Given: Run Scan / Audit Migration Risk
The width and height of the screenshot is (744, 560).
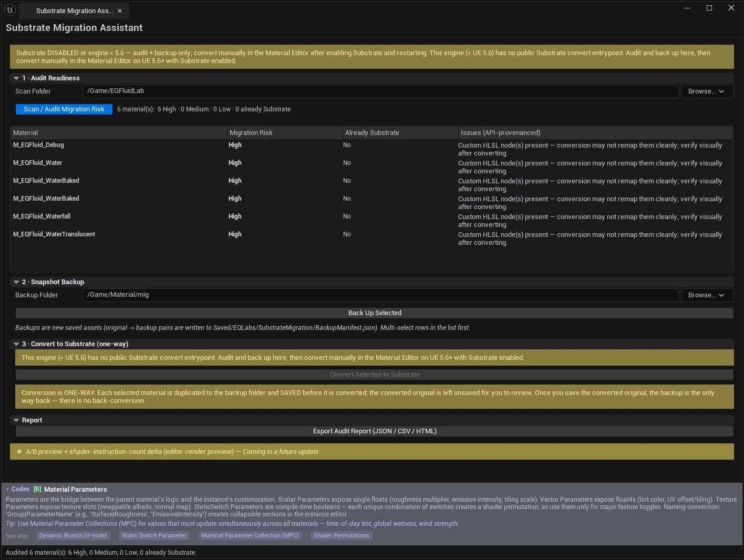Looking at the screenshot, I should 64,109.
